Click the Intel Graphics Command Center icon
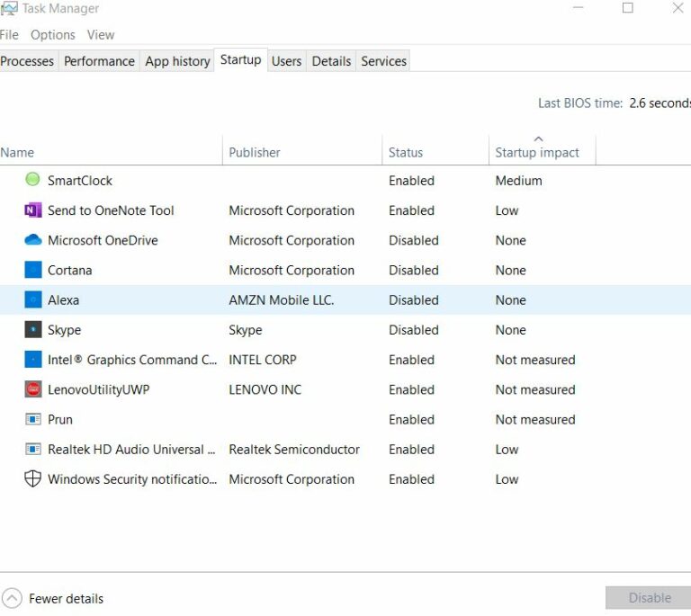 pos(33,360)
